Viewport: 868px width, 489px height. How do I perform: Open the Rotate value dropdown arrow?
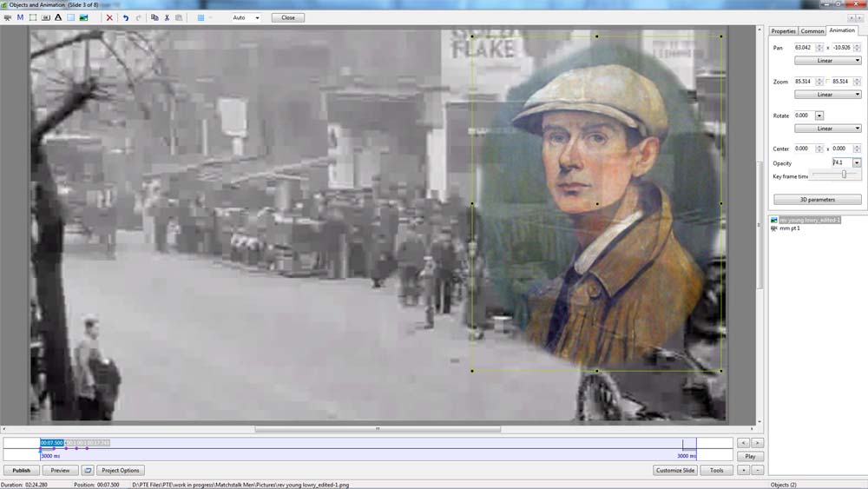(819, 116)
